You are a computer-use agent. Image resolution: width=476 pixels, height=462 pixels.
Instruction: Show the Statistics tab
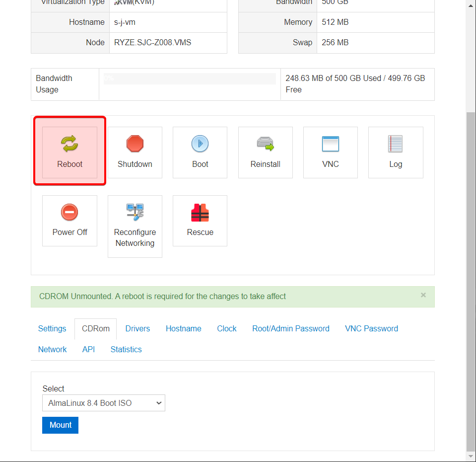(126, 349)
